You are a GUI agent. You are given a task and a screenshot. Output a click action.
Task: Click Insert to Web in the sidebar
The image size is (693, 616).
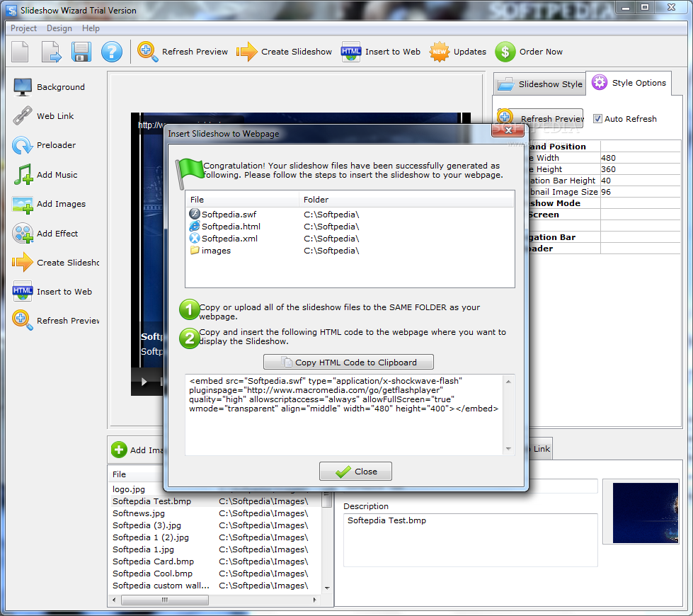point(52,292)
